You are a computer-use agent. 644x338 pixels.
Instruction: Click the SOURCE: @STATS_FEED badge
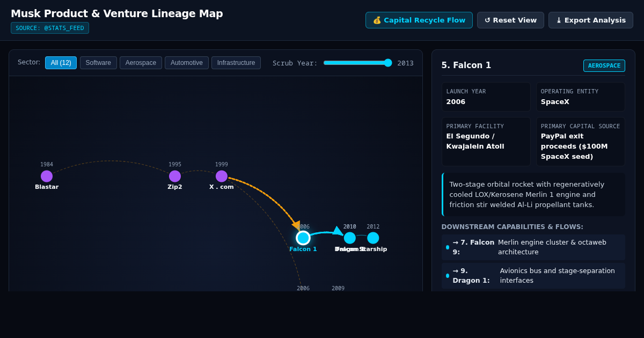[x=50, y=28]
